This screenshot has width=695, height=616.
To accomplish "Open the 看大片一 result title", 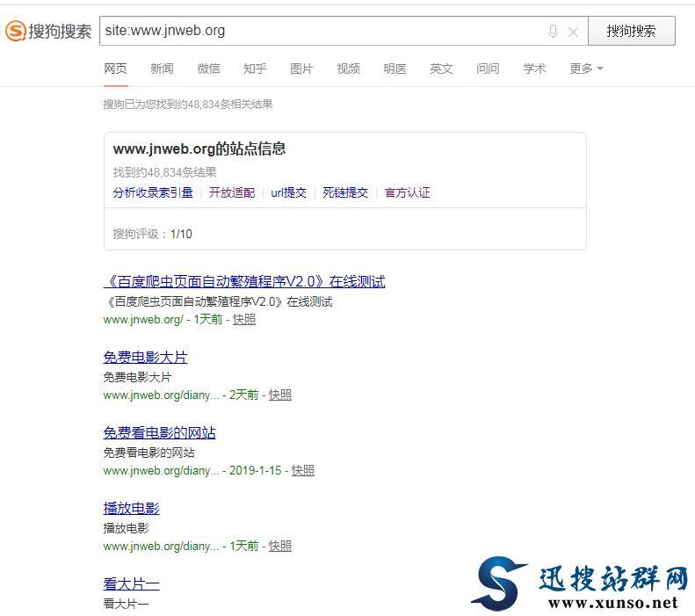I will click(131, 584).
